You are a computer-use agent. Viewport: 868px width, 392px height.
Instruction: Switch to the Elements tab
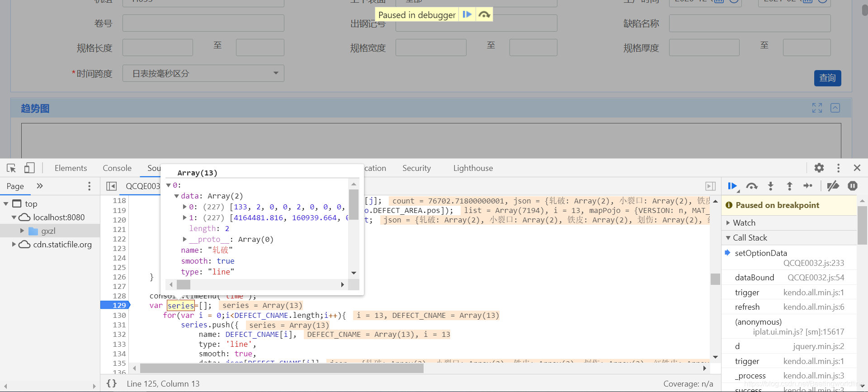coord(71,168)
